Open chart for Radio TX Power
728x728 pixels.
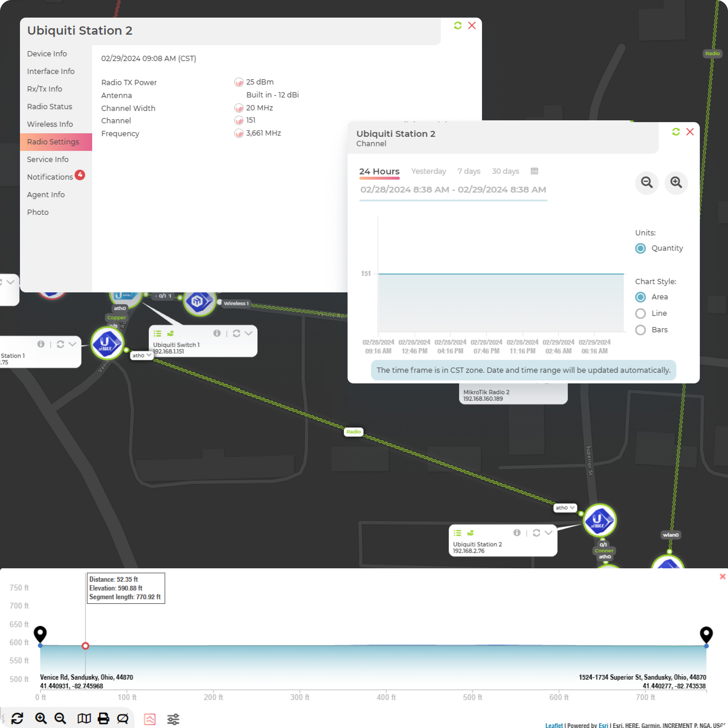coord(239,82)
